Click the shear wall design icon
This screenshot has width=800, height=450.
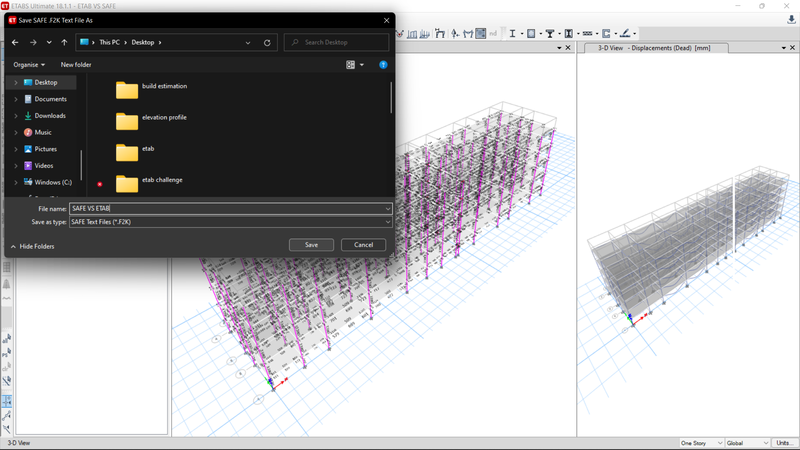click(x=606, y=34)
